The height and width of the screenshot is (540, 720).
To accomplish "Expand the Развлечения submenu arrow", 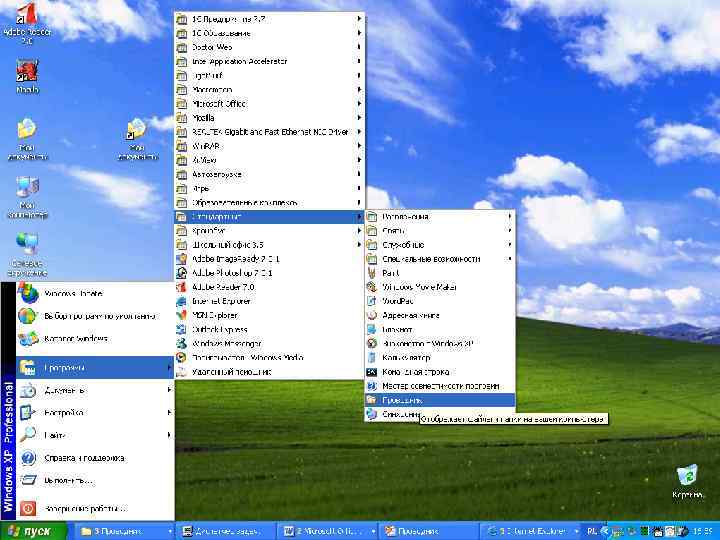I will [510, 216].
